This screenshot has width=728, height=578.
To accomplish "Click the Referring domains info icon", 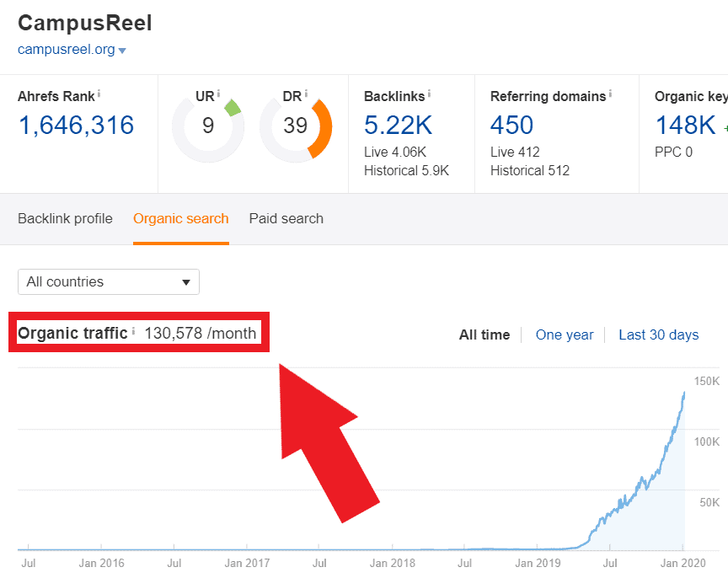I will pos(610,94).
